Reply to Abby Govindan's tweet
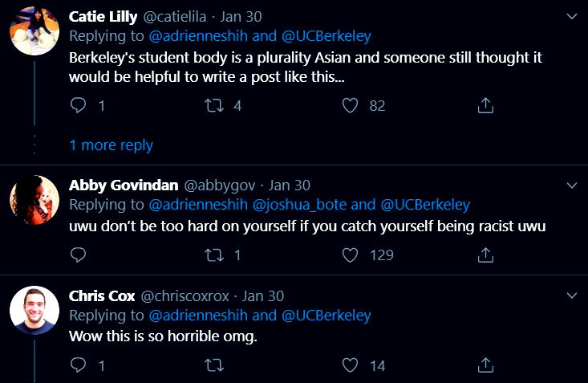 coord(79,255)
